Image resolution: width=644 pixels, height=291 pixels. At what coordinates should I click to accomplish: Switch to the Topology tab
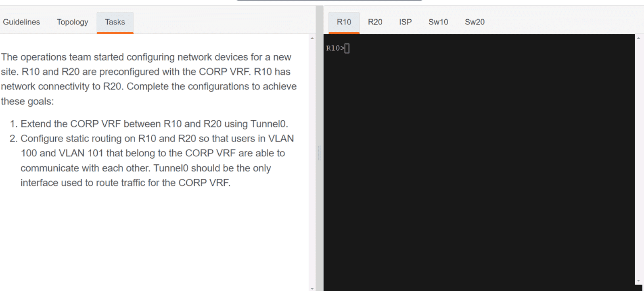click(72, 22)
